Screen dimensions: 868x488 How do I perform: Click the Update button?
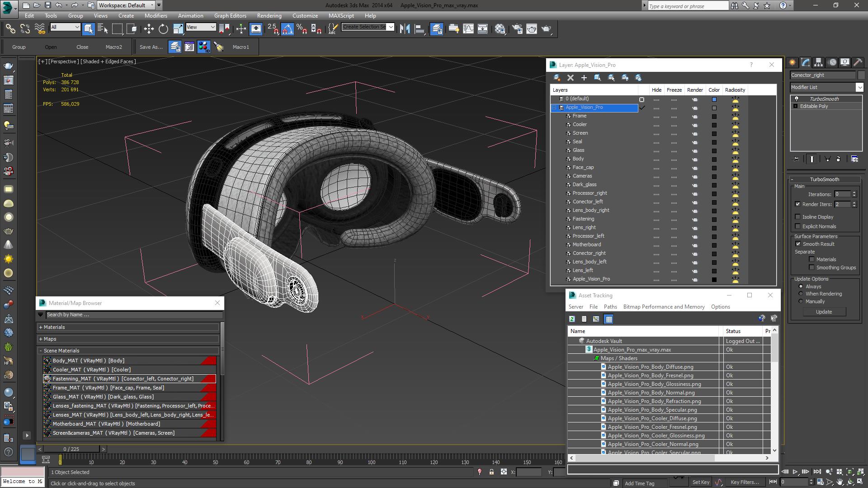(x=823, y=312)
